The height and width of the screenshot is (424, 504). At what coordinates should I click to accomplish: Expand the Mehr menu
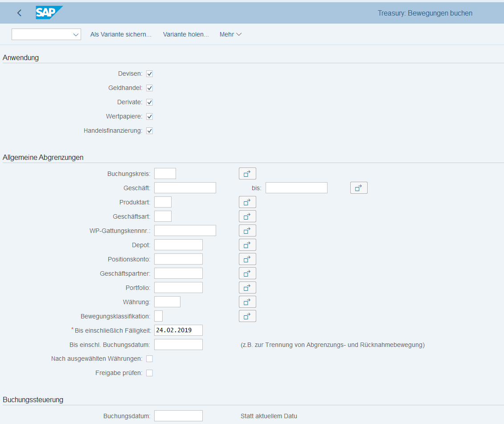[230, 35]
